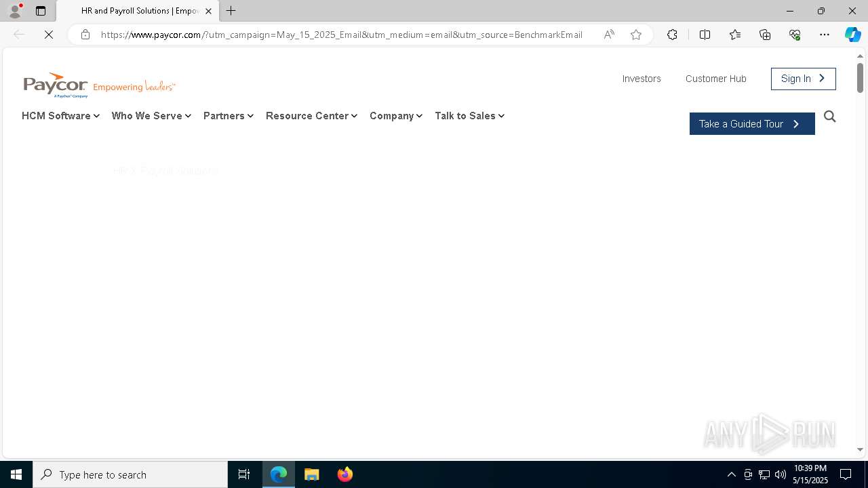Show hidden tray icons
Viewport: 868px width, 488px height.
(731, 474)
